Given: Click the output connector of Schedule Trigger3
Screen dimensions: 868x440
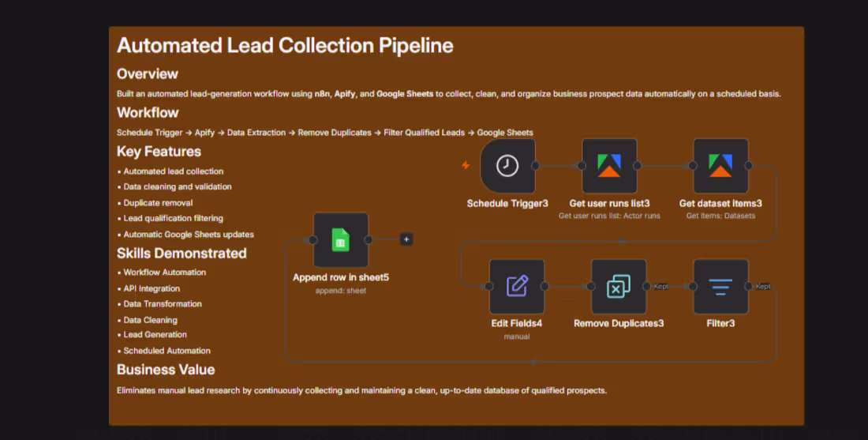Looking at the screenshot, I should 535,166.
